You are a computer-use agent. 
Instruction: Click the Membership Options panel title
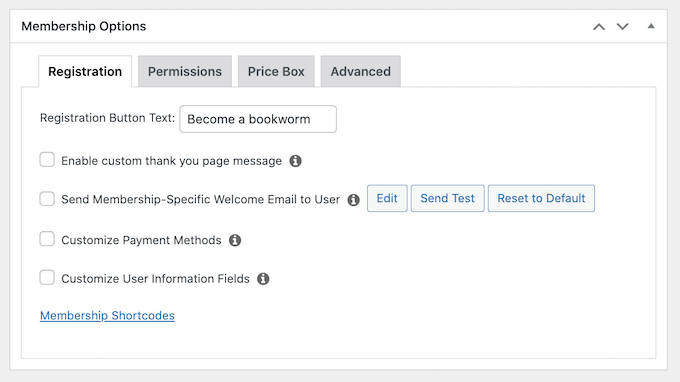coord(84,26)
